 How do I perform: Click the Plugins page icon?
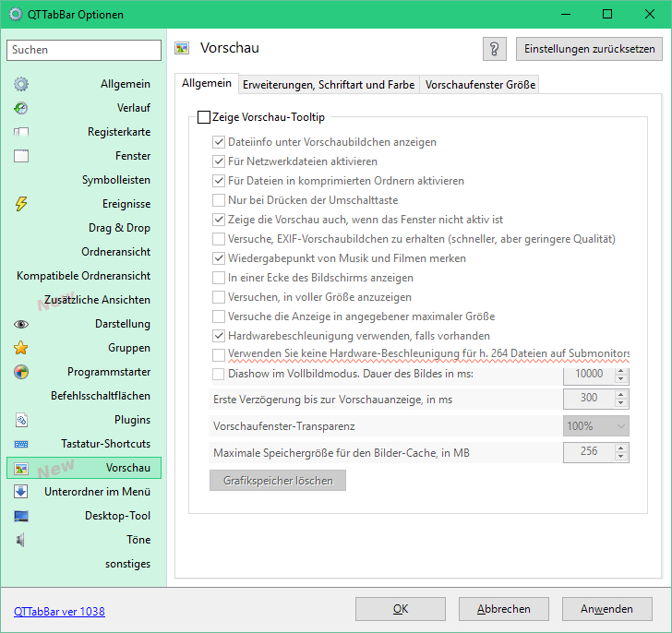(x=21, y=420)
